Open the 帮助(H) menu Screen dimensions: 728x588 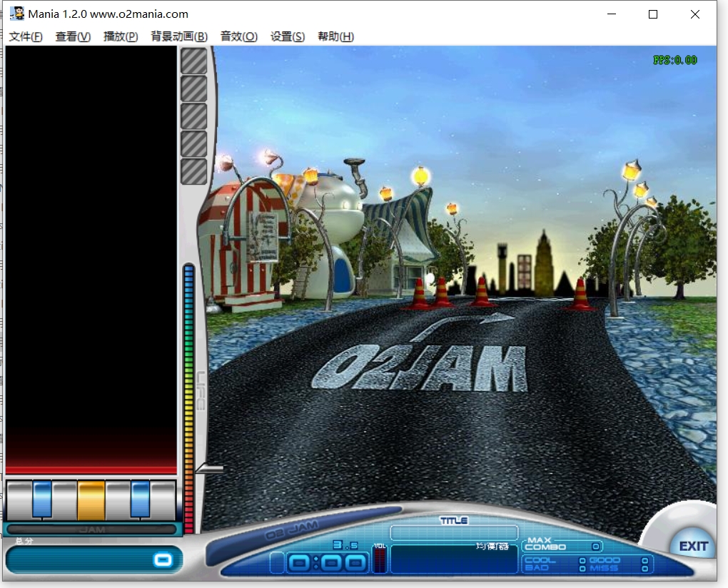335,36
